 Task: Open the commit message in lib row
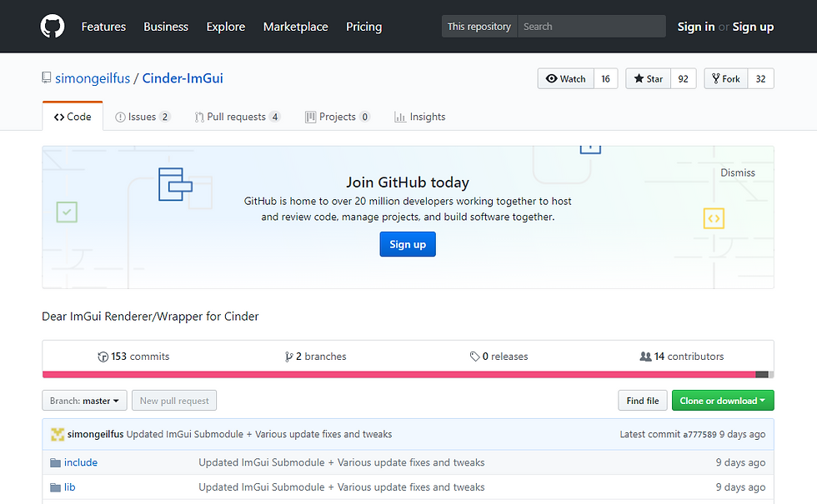tap(341, 487)
